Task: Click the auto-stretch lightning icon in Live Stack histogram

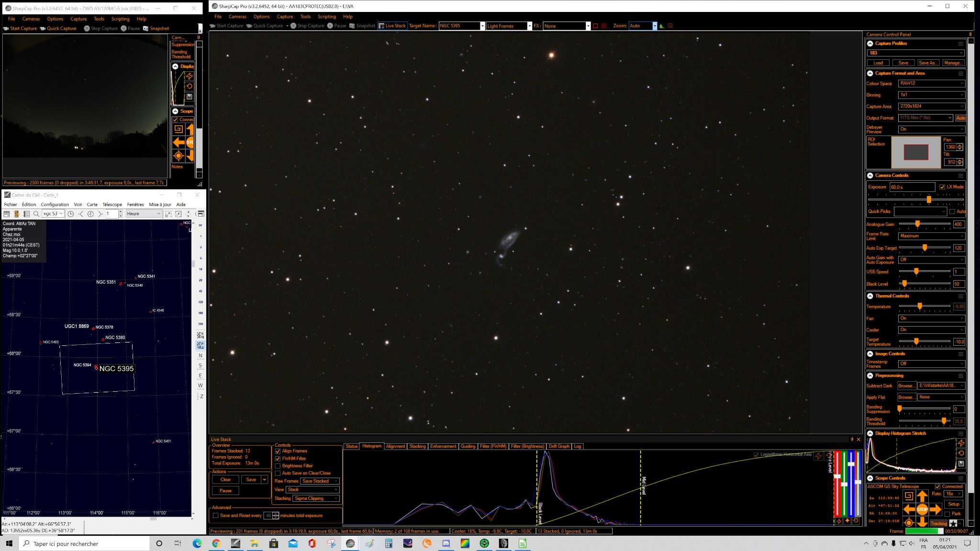Action: tap(819, 456)
